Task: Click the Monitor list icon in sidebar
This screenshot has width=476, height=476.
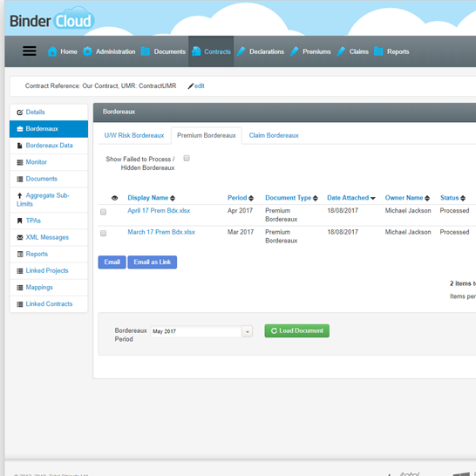Action: click(x=20, y=162)
